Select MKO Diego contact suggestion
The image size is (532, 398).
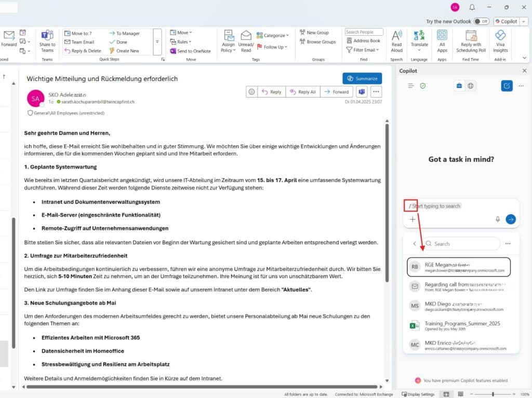tap(459, 306)
